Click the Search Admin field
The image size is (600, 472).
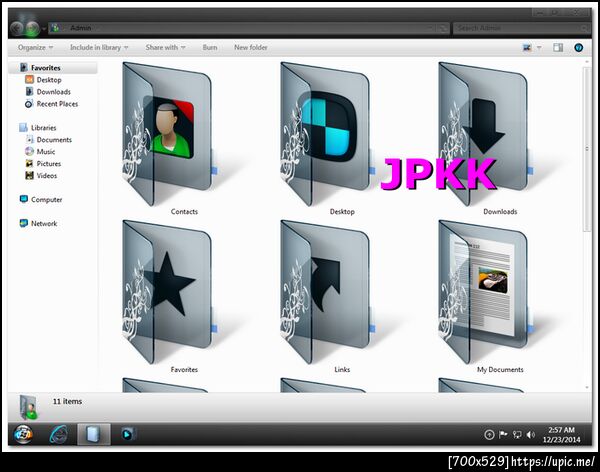coord(520,28)
